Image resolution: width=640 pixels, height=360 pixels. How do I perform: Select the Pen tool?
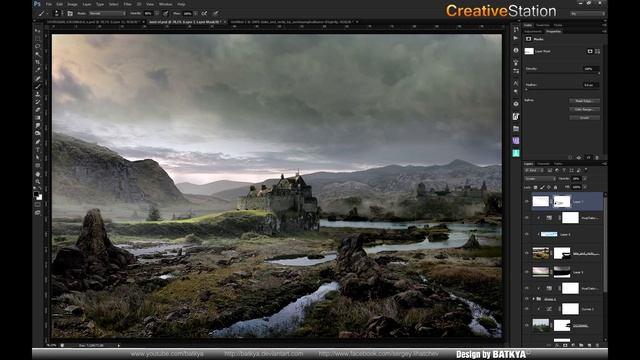pos(38,142)
